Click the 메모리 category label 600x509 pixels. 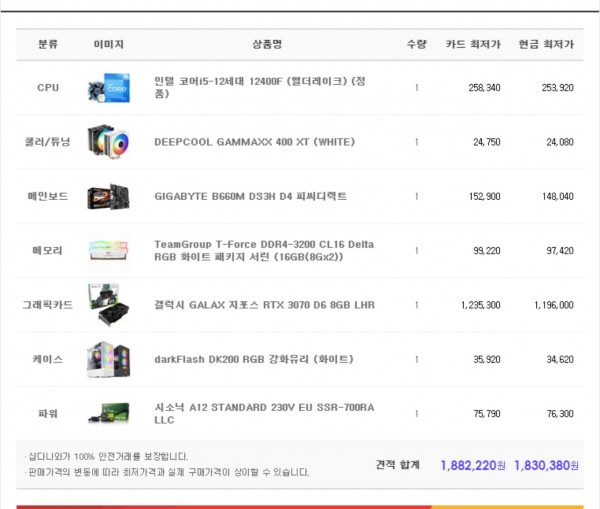coord(48,251)
